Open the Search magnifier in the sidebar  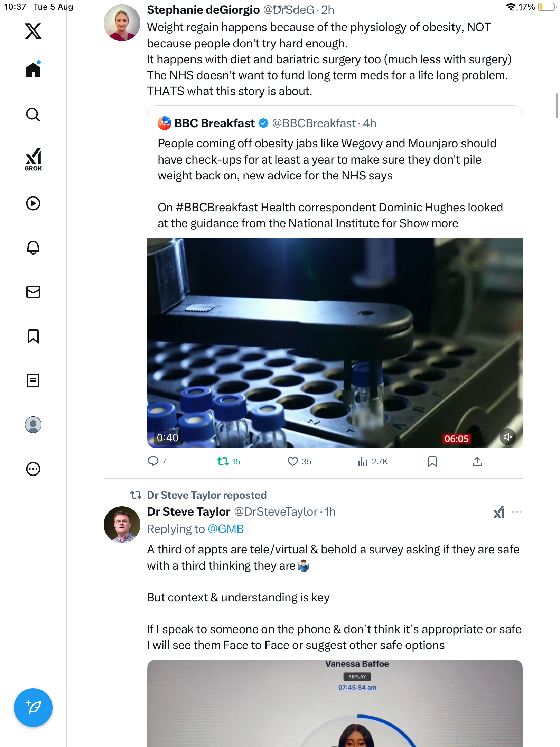[33, 114]
